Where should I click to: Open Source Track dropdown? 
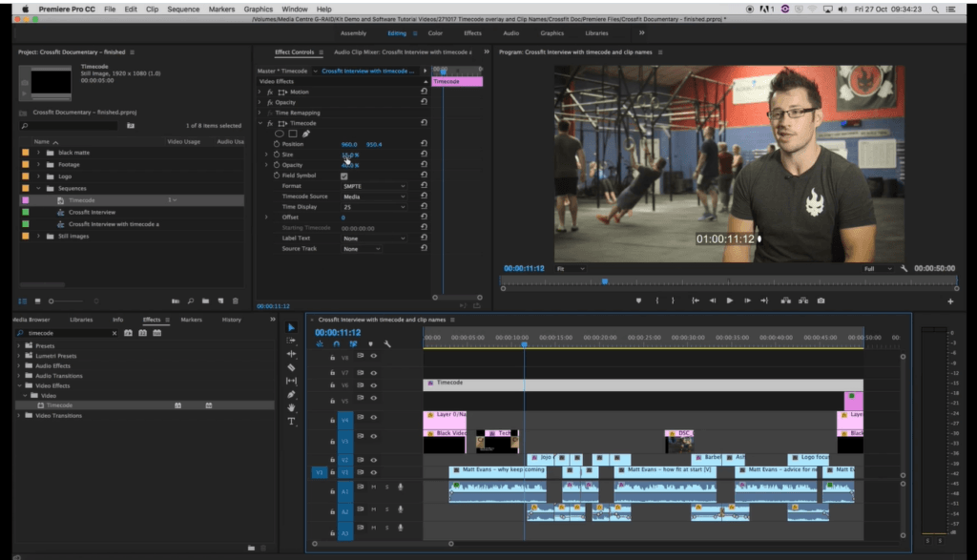pos(362,249)
